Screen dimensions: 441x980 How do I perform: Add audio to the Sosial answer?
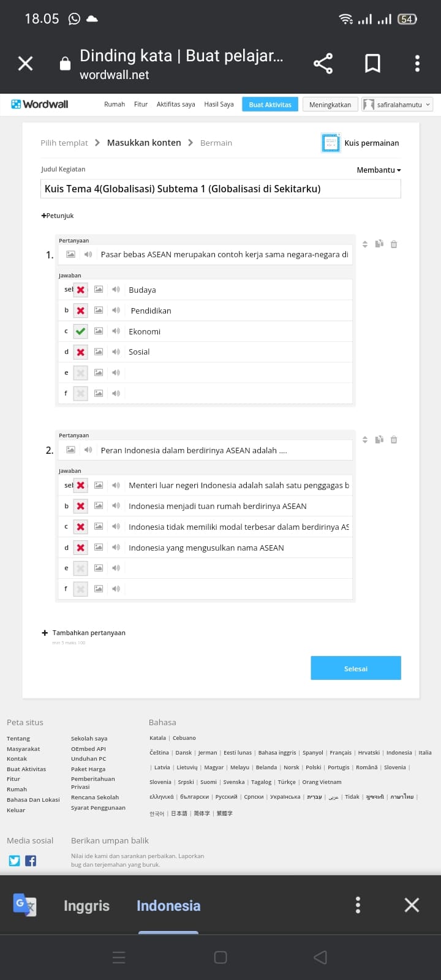click(116, 352)
